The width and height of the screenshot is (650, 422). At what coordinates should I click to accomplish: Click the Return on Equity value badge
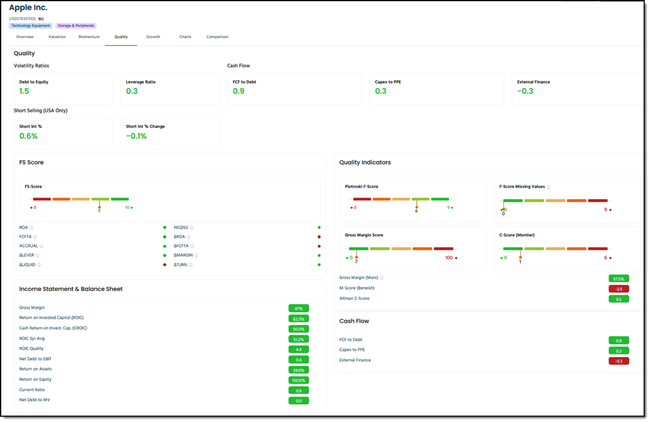pyautogui.click(x=298, y=380)
